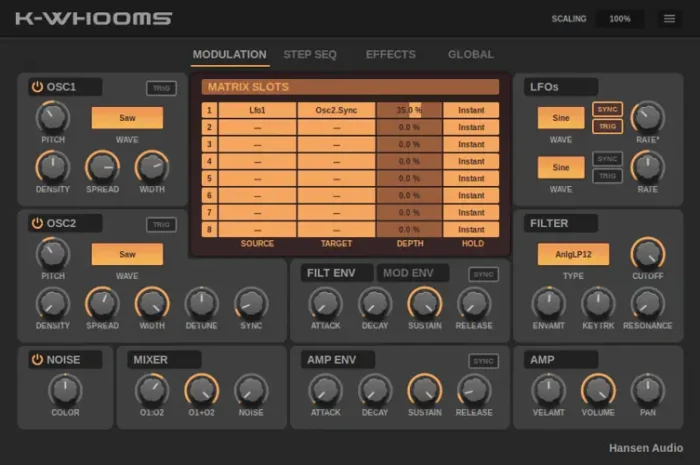The height and width of the screenshot is (465, 700).
Task: Click the FILT ENV RELEASE knob
Action: pyautogui.click(x=474, y=303)
